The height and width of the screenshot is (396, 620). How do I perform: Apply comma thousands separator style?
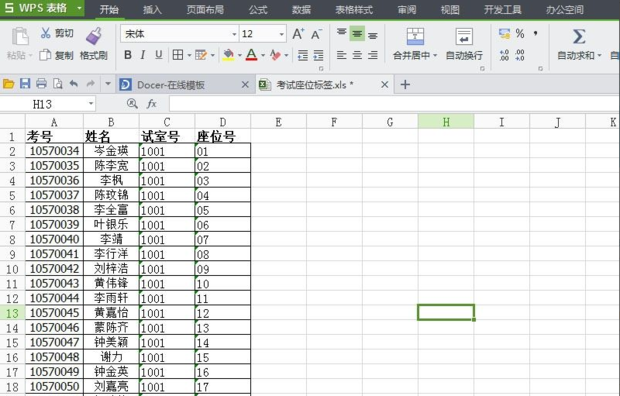535,33
